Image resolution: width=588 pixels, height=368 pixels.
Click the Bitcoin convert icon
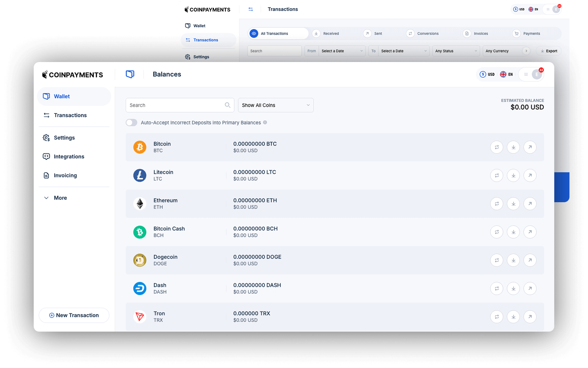[x=497, y=147]
